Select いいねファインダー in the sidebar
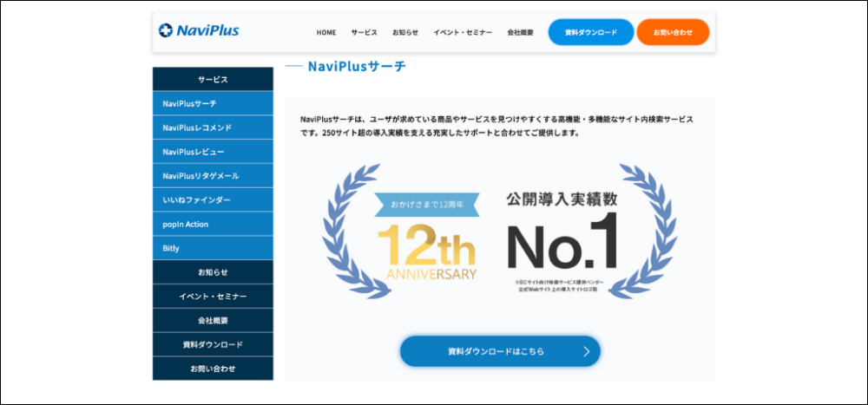The width and height of the screenshot is (868, 405). [x=213, y=199]
